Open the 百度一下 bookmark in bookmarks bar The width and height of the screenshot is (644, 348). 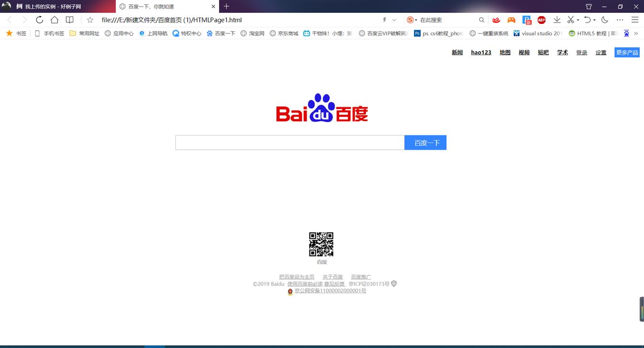point(221,34)
